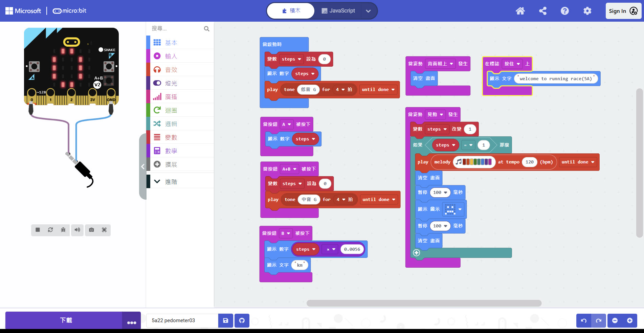
Task: Open the 'until done' dropdown in melody block
Action: [578, 162]
